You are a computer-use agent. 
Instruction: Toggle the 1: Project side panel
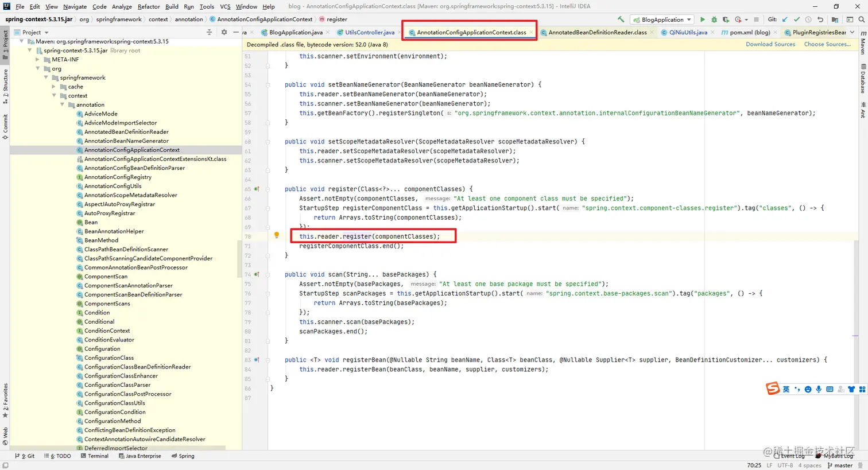[x=5, y=45]
